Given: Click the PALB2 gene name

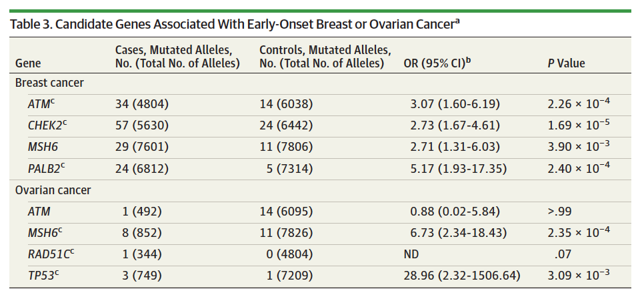Looking at the screenshot, I should [45, 169].
